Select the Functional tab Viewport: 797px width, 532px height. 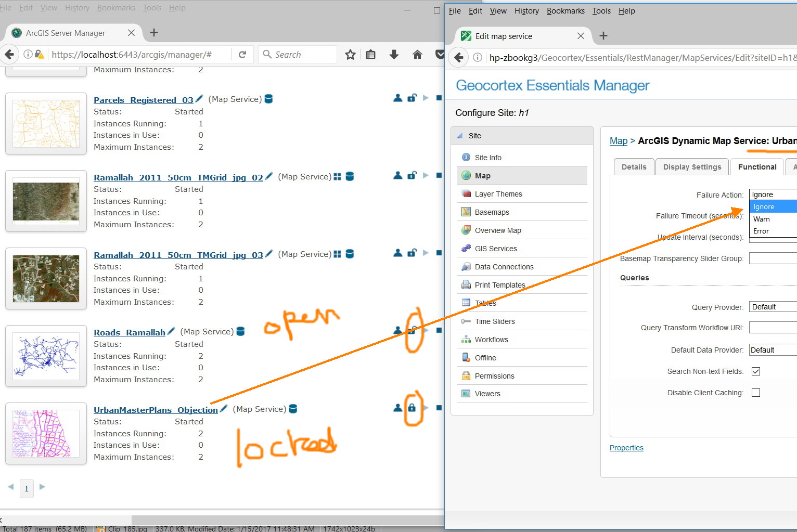(x=757, y=167)
